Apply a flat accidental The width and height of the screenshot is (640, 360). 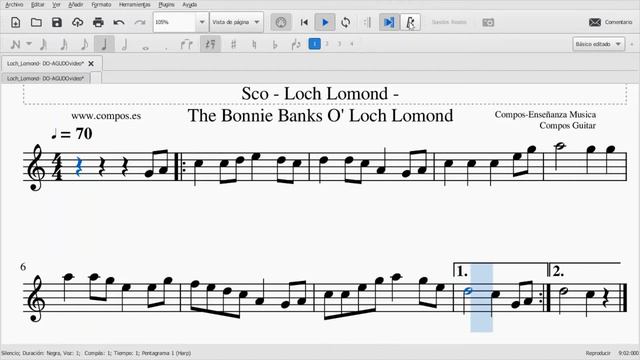tap(275, 44)
